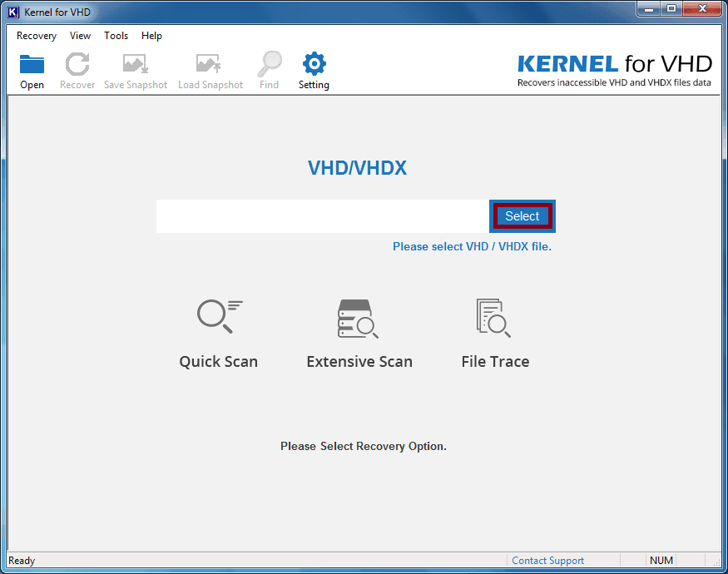Open the Tools menu
The image size is (728, 574).
tap(116, 36)
